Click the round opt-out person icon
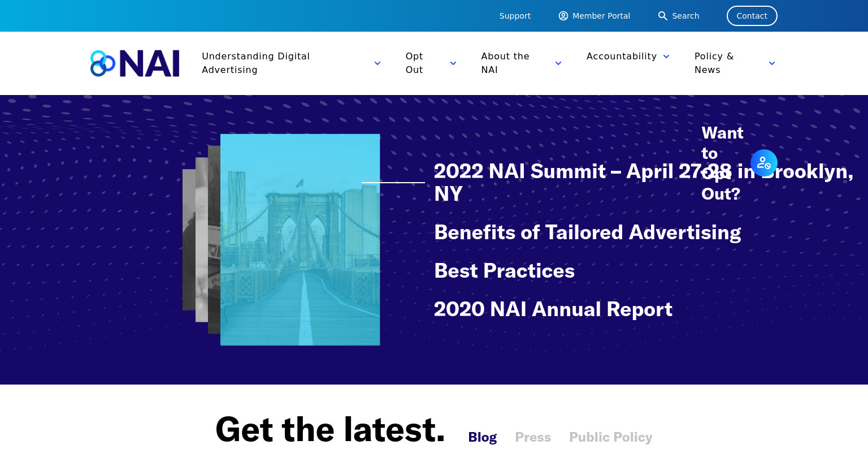 coord(764,163)
